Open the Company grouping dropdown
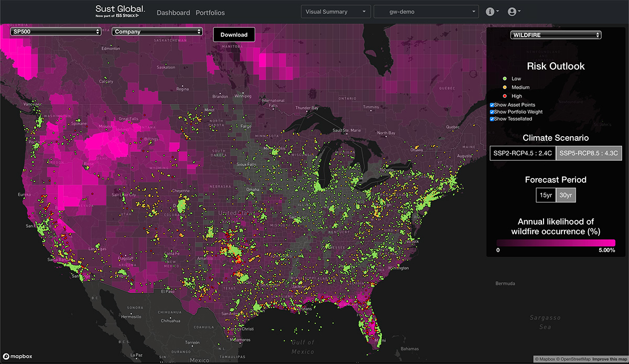This screenshot has width=629, height=364. [x=157, y=32]
